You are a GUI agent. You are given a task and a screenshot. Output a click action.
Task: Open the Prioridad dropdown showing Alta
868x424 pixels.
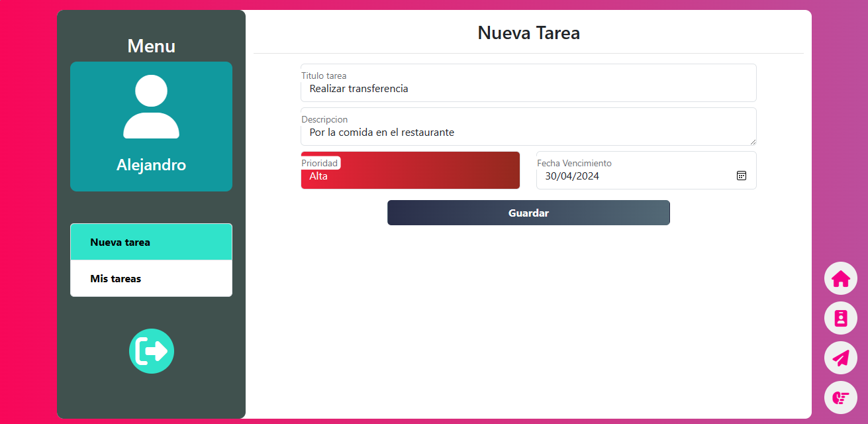coord(410,176)
